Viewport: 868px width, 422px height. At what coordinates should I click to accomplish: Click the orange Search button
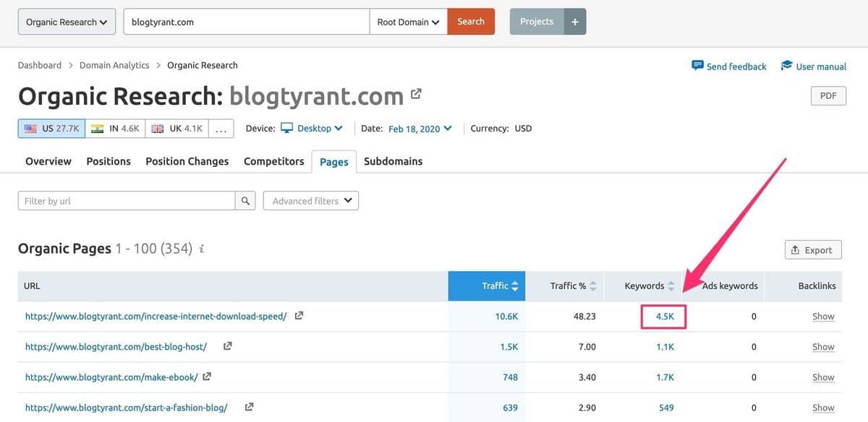471,22
